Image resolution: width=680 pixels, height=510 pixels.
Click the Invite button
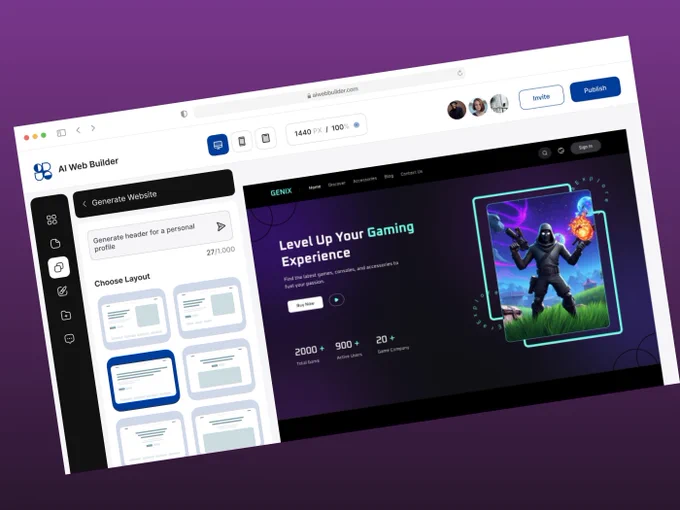541,97
